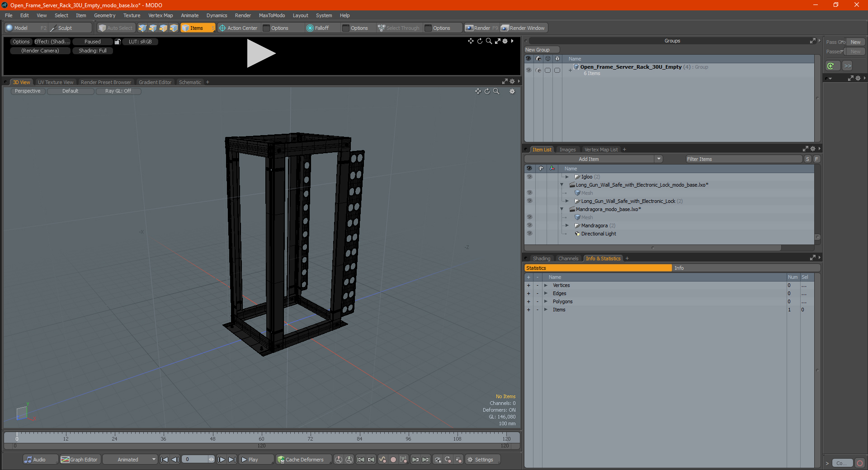The height and width of the screenshot is (470, 868).
Task: Open render preview settings gear
Action: 505,41
